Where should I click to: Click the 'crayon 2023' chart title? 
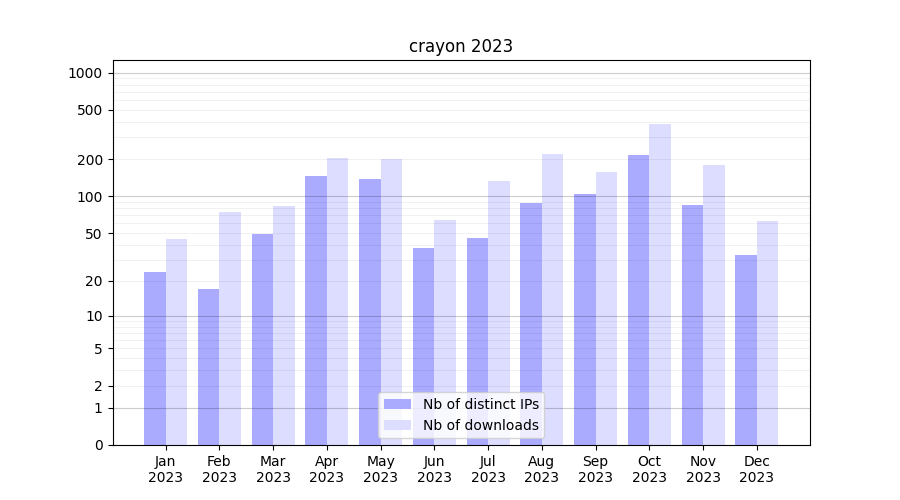pos(460,46)
